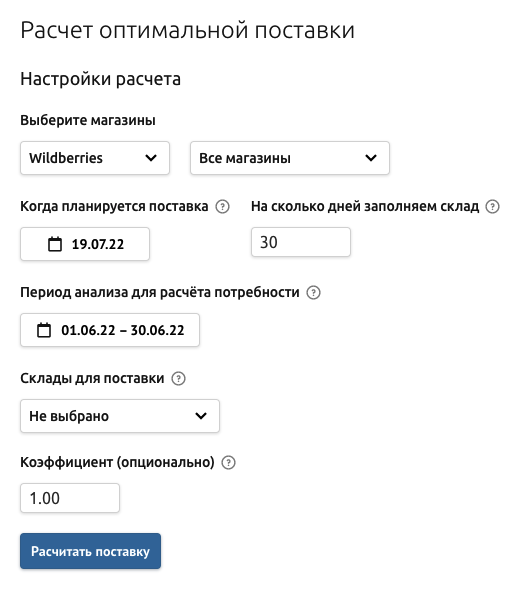Click the 'Коэффициент (опционально)' label text
This screenshot has width=518, height=595.
(x=117, y=463)
